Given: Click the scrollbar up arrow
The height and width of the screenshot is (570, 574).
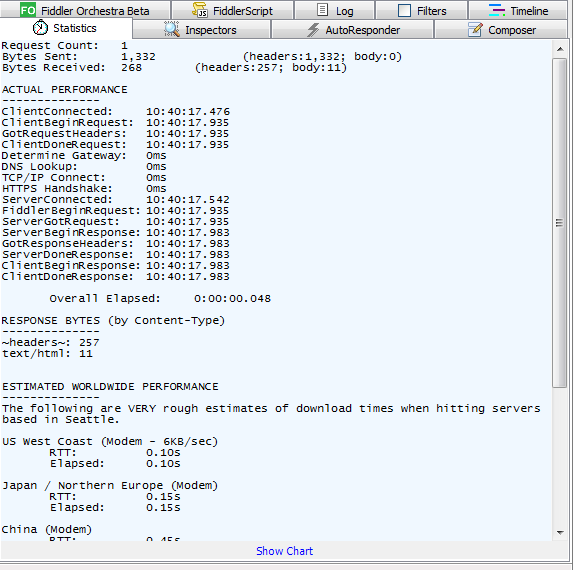Looking at the screenshot, I should [560, 49].
